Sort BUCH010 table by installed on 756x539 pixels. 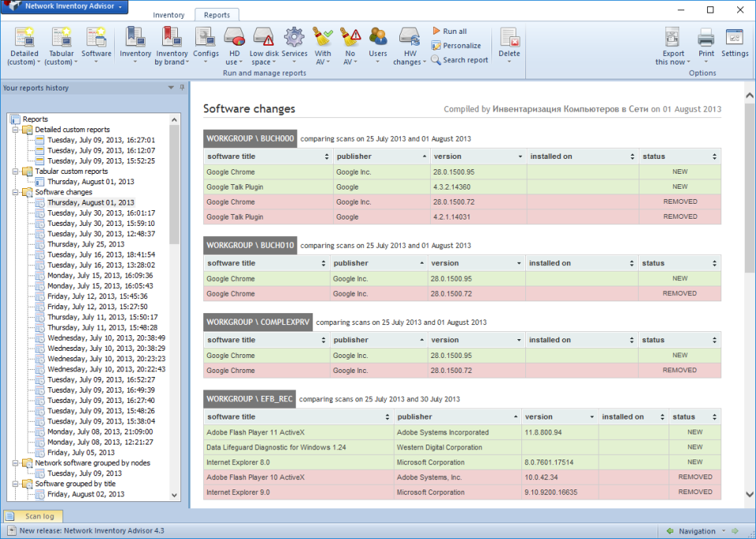(x=581, y=264)
